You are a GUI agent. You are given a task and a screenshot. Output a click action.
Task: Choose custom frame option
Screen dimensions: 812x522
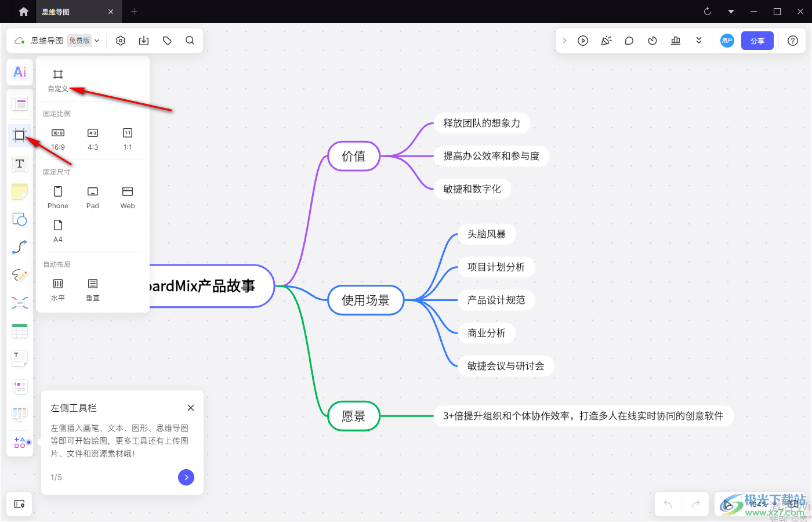[x=58, y=80]
